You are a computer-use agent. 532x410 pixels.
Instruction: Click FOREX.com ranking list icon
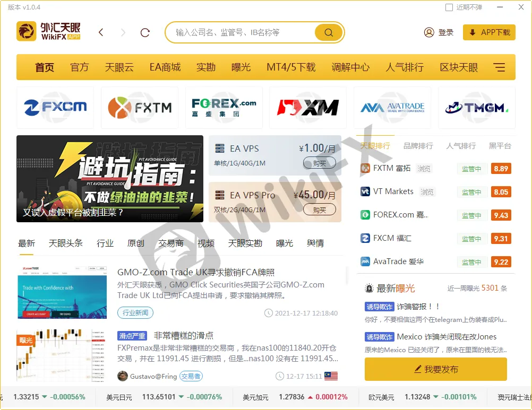click(365, 215)
